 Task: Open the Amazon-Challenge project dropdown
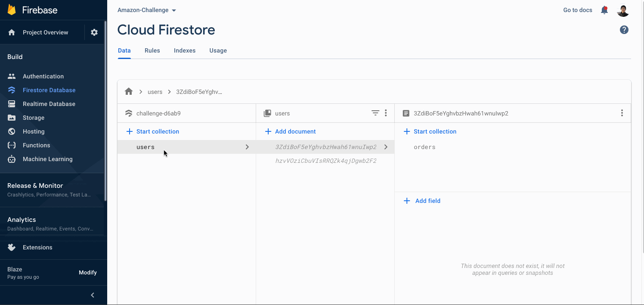click(147, 10)
